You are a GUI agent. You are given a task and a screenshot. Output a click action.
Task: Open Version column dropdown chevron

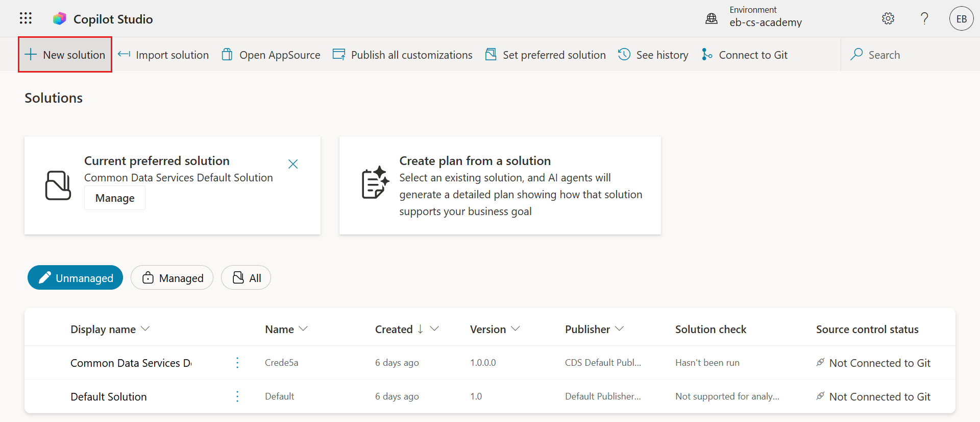[515, 329]
